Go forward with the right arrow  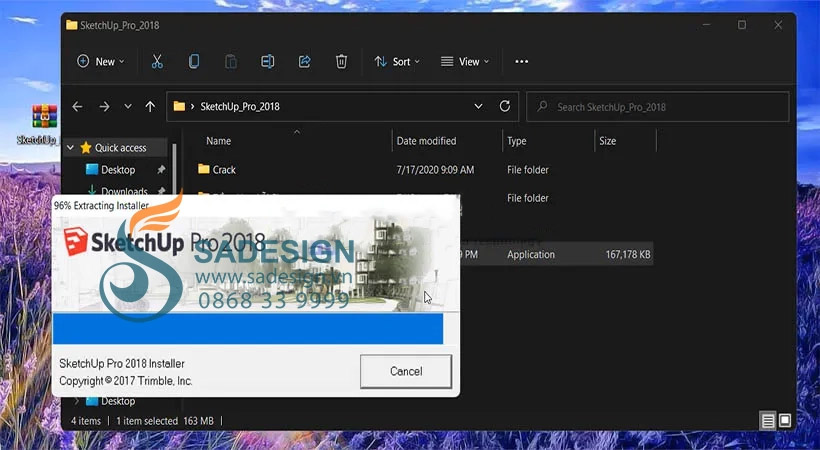[x=105, y=107]
